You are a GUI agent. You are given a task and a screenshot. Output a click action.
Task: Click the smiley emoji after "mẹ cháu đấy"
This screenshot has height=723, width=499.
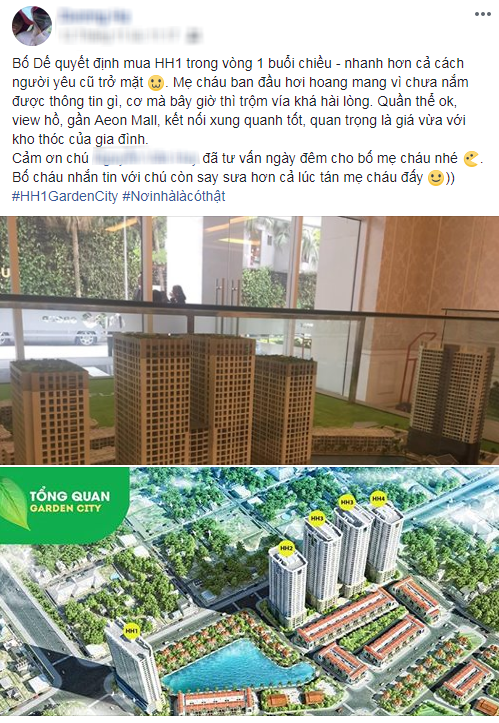(436, 178)
